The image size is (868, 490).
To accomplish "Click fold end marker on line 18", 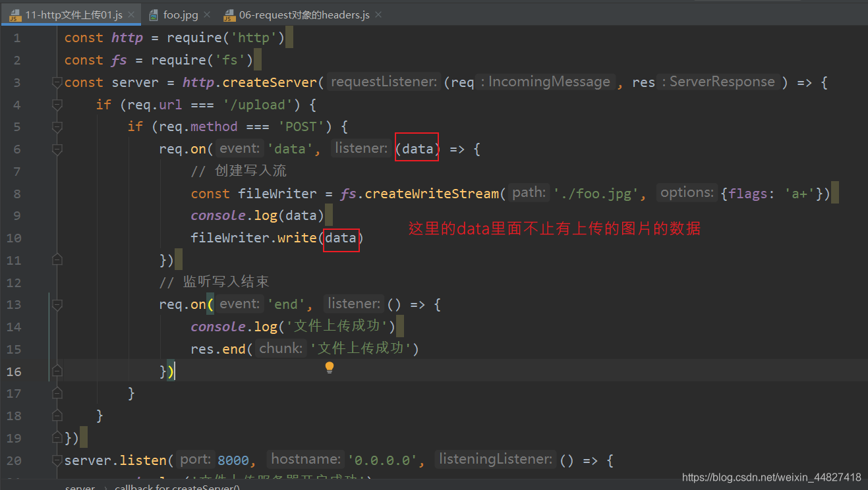I will click(57, 416).
